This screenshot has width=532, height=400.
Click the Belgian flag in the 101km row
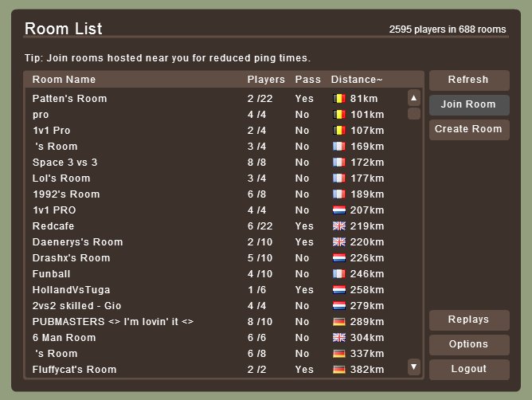[x=339, y=115]
